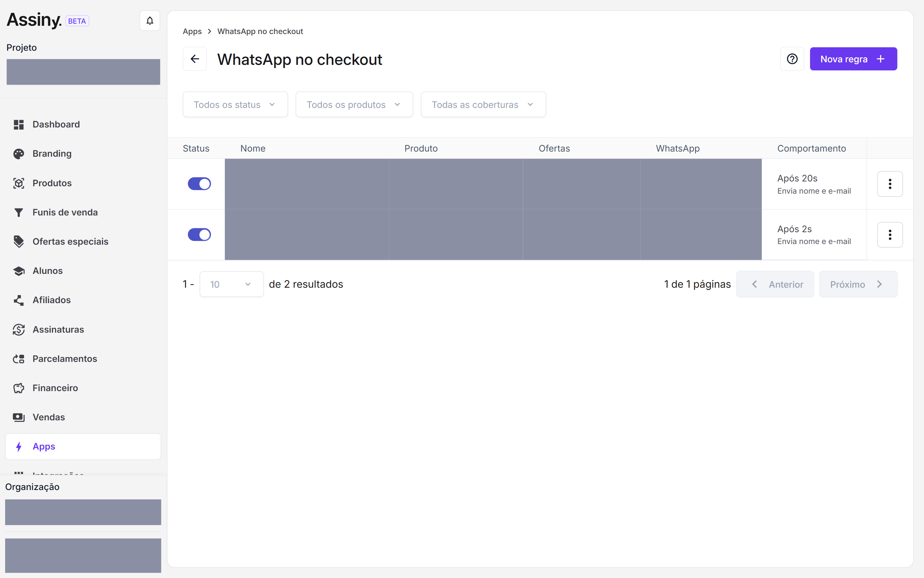Image resolution: width=924 pixels, height=578 pixels.
Task: Open the Produtos menu item
Action: point(83,183)
